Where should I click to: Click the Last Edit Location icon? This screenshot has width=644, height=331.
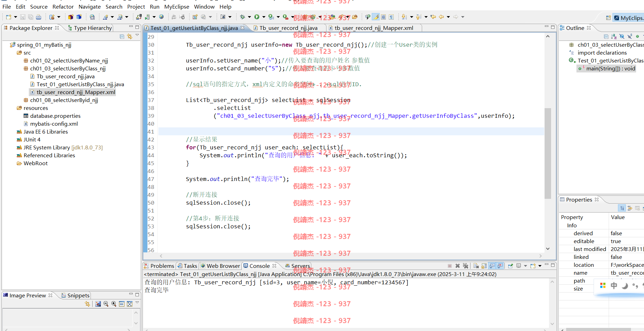[x=433, y=17]
